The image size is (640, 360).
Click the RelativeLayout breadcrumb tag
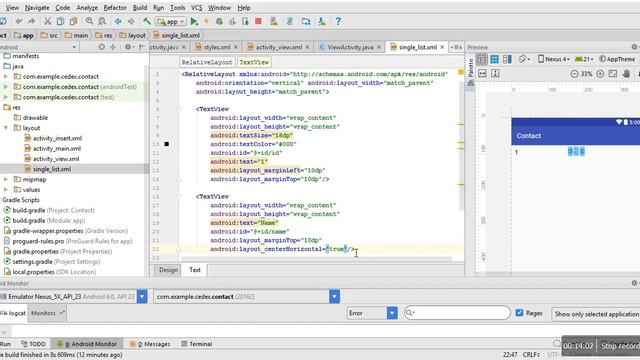tap(207, 62)
